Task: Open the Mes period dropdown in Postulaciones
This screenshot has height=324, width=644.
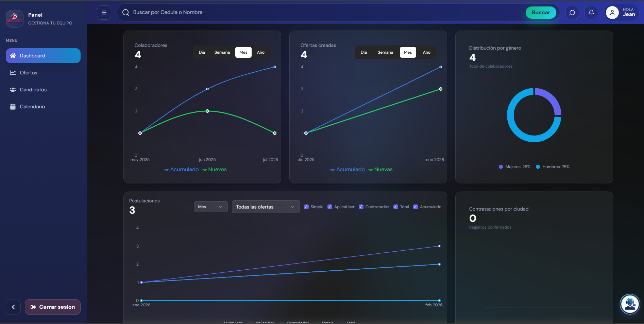Action: 210,207
